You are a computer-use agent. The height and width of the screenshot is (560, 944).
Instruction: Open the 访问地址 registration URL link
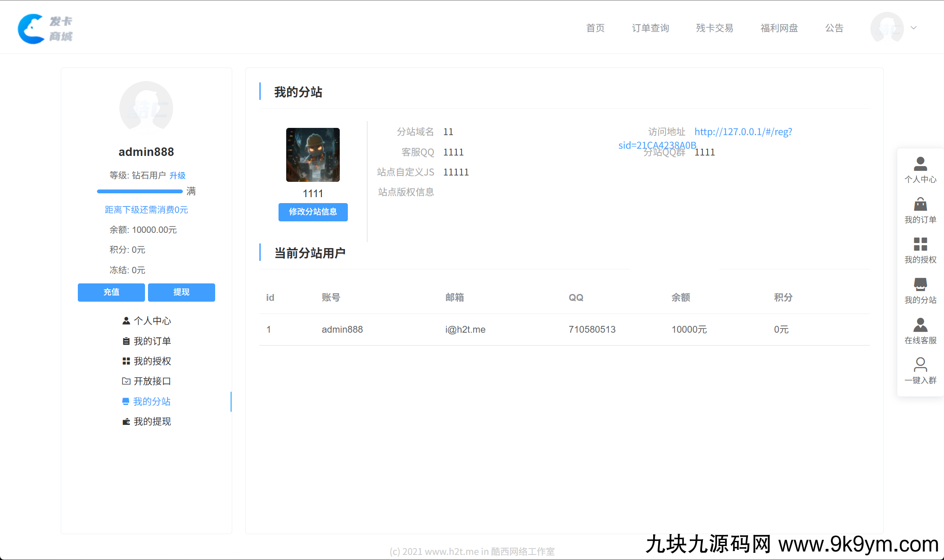(x=743, y=132)
